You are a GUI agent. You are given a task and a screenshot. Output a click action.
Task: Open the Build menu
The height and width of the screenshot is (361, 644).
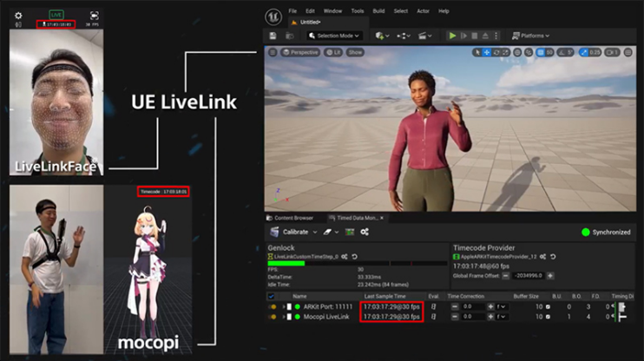[x=378, y=11]
